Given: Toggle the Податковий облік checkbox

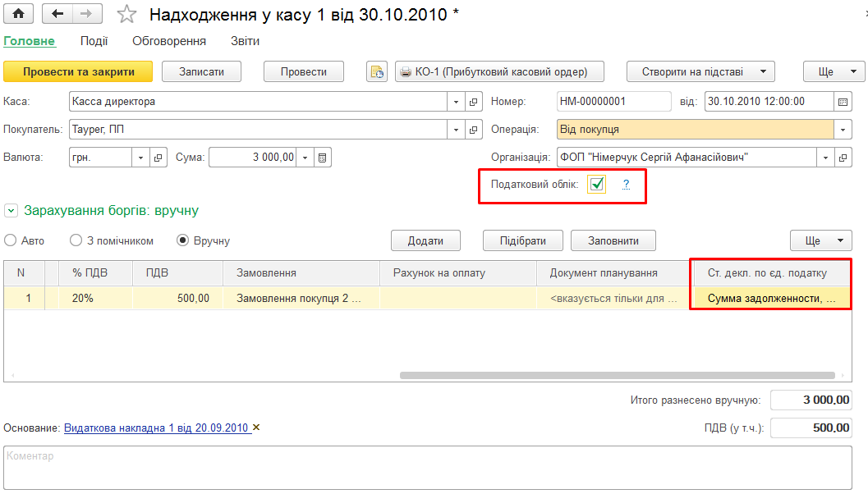Looking at the screenshot, I should pos(597,184).
